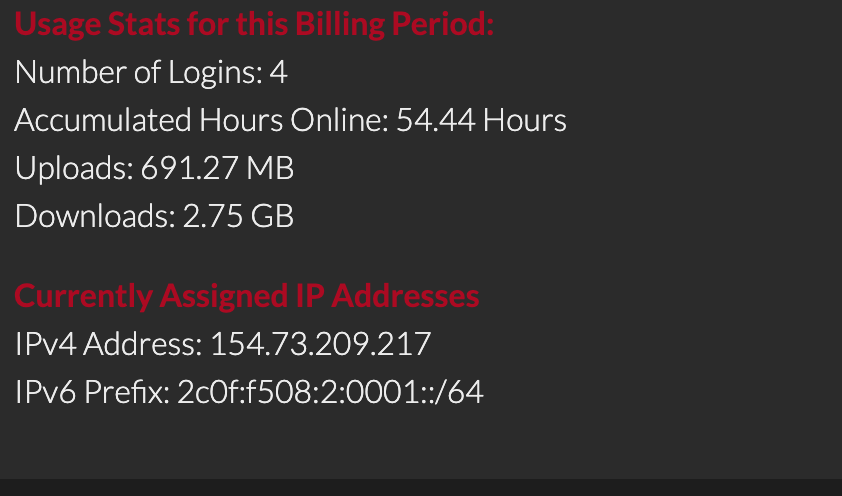
Task: Click the "Uploads" label
Action: click(x=72, y=169)
